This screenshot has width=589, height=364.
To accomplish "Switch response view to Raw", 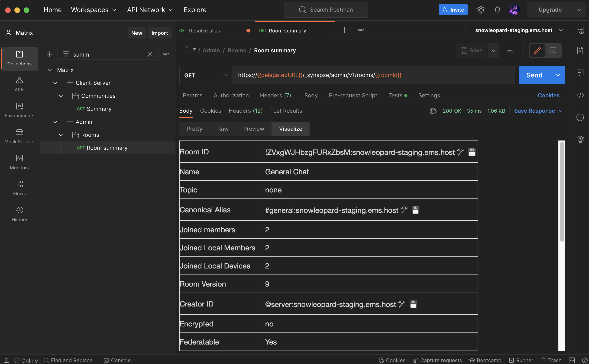I will tap(223, 129).
